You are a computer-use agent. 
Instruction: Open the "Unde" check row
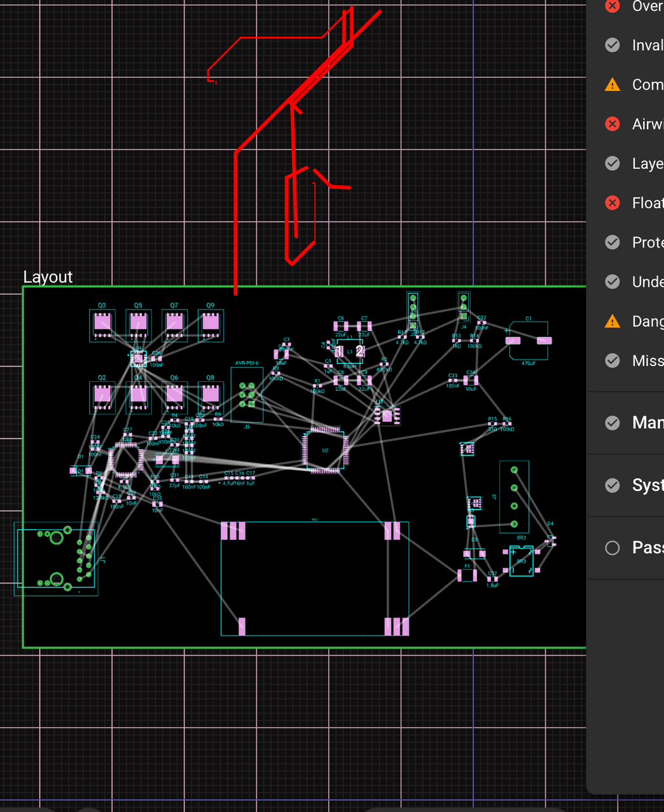click(x=626, y=281)
